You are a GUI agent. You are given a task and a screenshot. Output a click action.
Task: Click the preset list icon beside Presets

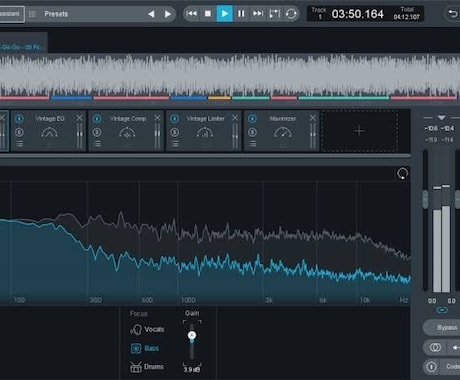[32, 14]
